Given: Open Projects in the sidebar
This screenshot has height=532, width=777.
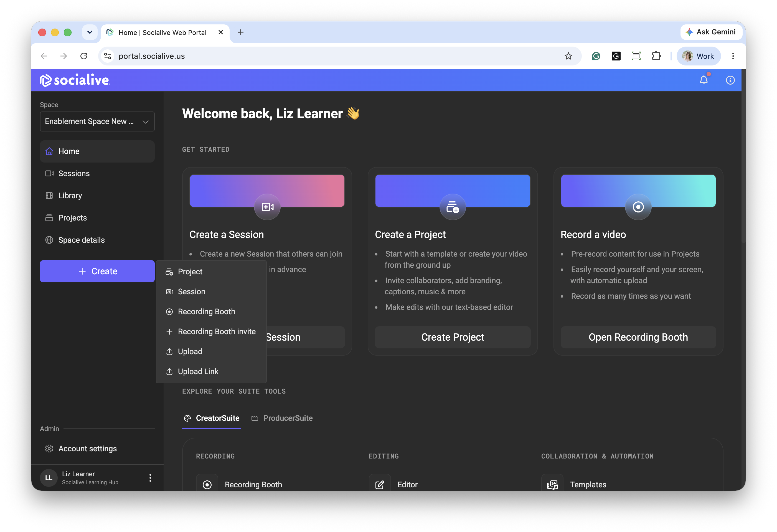Looking at the screenshot, I should [97, 218].
